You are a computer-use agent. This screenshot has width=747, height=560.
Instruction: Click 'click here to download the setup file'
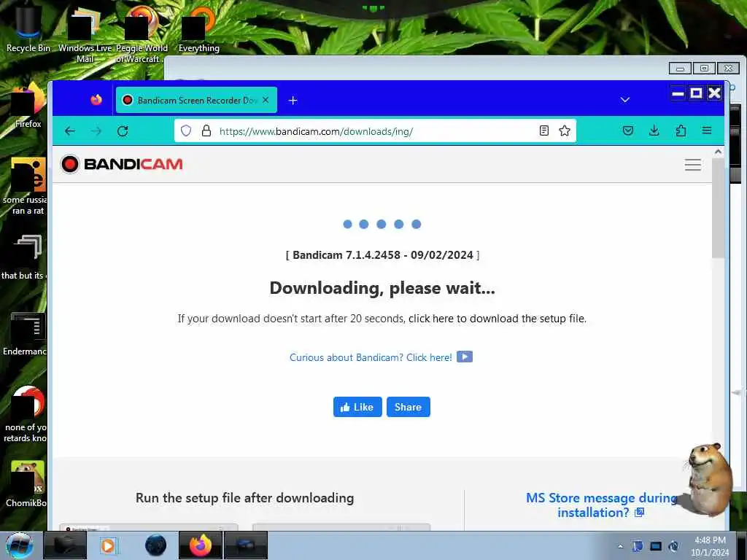click(497, 319)
